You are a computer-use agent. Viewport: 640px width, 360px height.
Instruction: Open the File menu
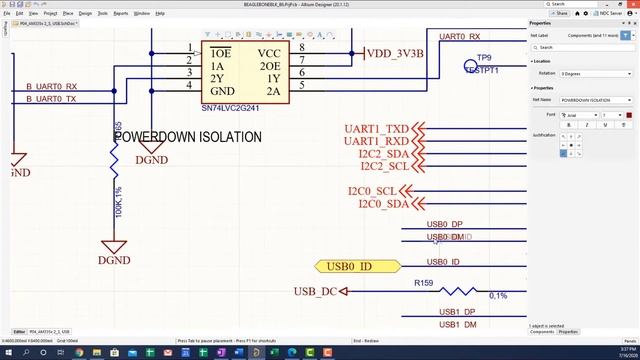(x=7, y=13)
